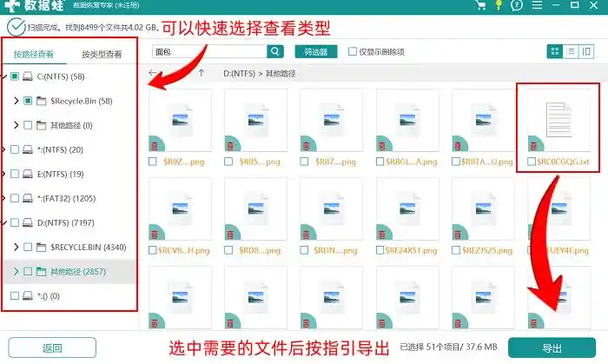Expand the $Recycle.Bin (58) tree node
Screen dimensions: 608x364
pyautogui.click(x=16, y=101)
